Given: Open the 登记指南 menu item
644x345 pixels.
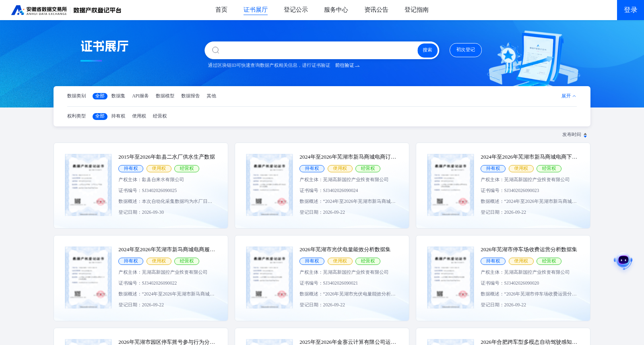Looking at the screenshot, I should 417,10.
